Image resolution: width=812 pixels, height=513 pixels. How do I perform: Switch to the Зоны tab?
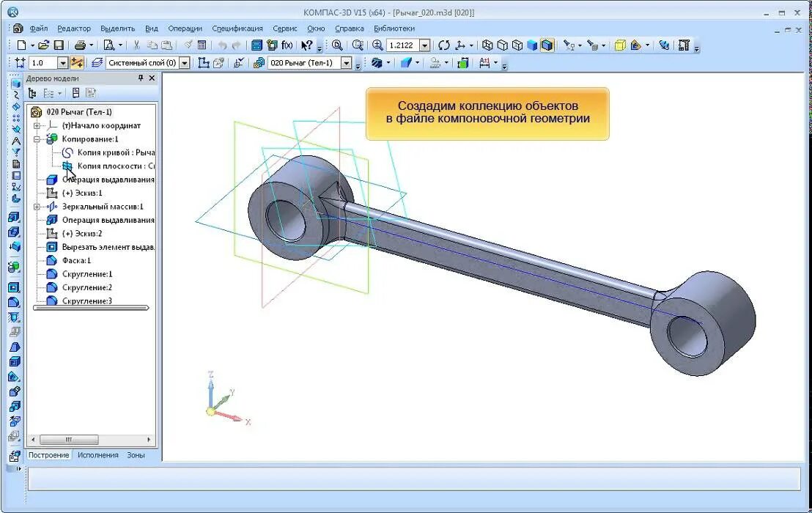(x=136, y=455)
